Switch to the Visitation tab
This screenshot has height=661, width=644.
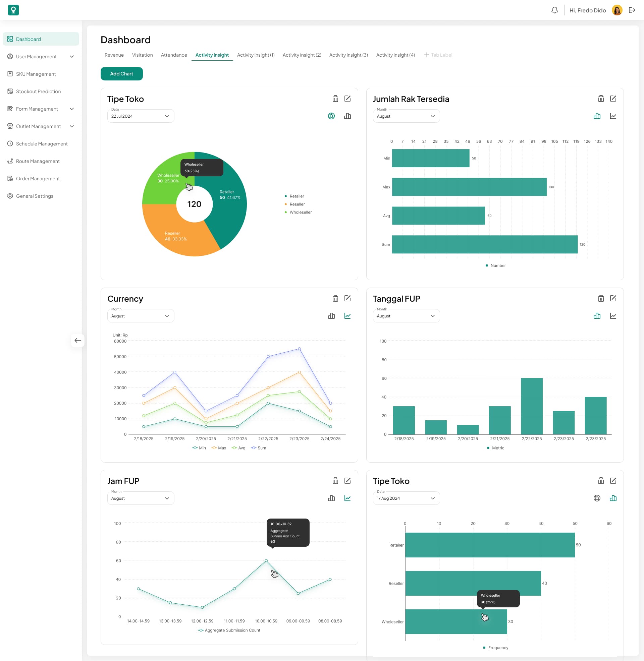pyautogui.click(x=143, y=55)
